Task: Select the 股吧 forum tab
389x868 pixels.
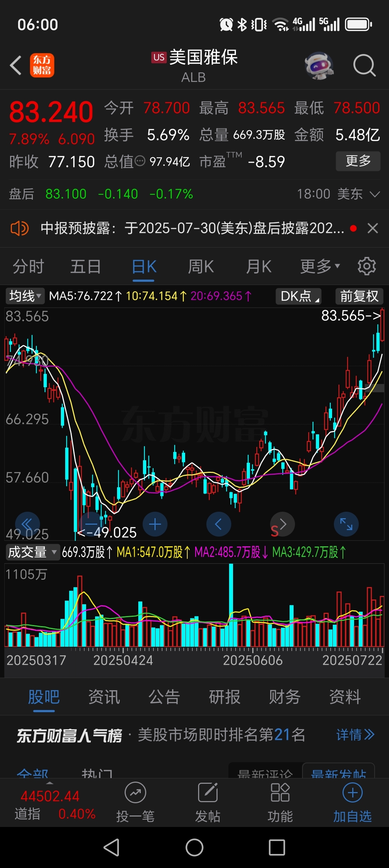Action: [x=44, y=697]
